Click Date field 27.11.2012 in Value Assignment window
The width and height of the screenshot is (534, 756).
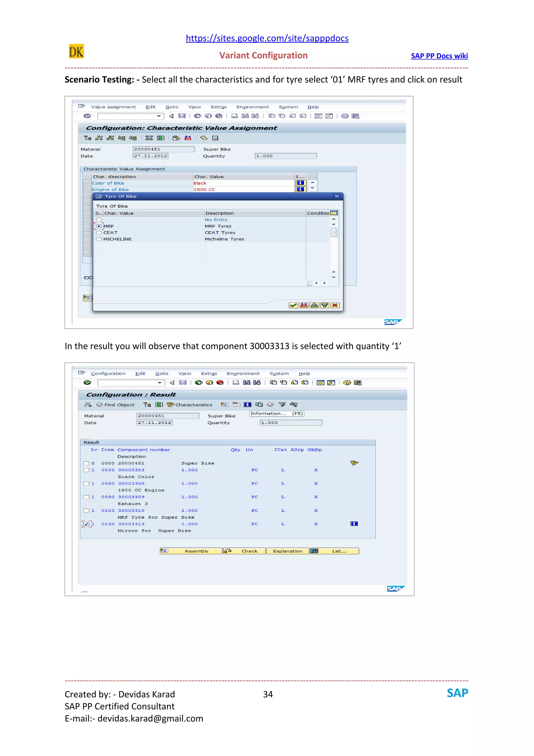(x=151, y=156)
